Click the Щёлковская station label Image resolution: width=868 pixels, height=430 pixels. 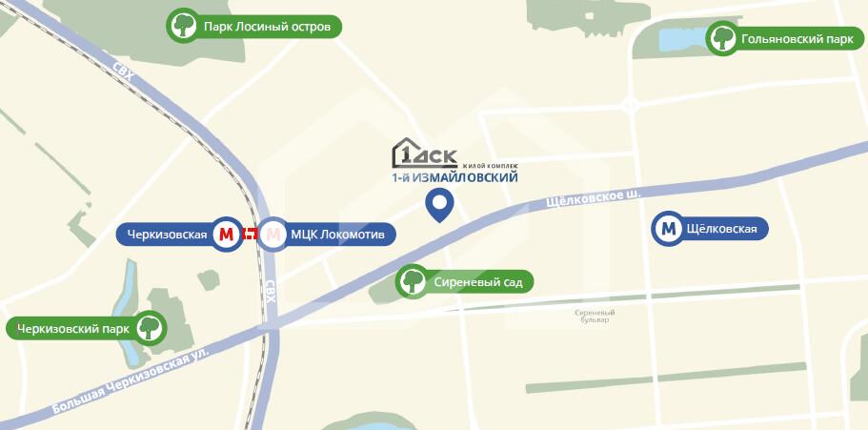720,228
